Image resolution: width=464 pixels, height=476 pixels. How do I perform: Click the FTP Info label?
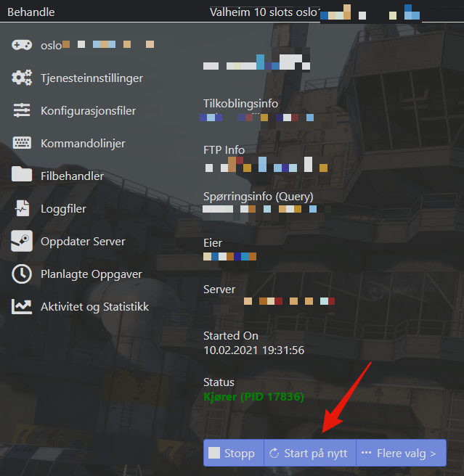[224, 150]
